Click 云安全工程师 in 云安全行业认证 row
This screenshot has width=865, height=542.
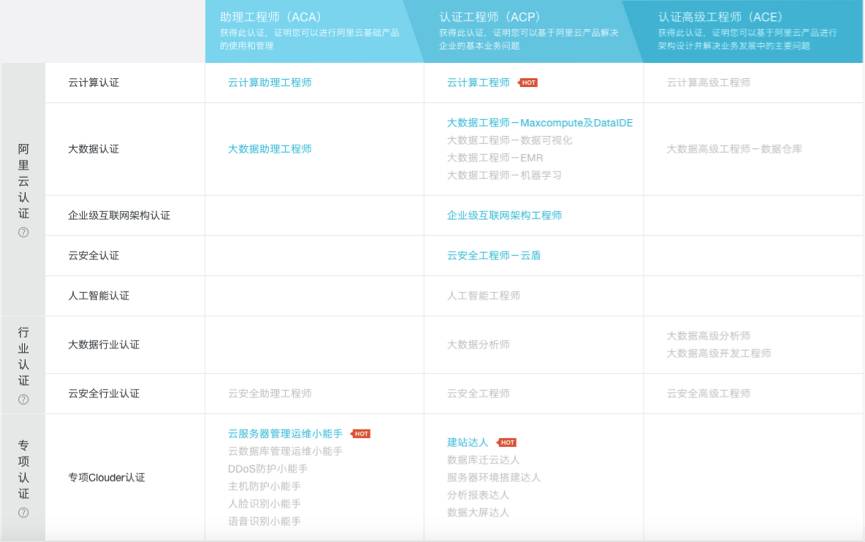point(478,394)
